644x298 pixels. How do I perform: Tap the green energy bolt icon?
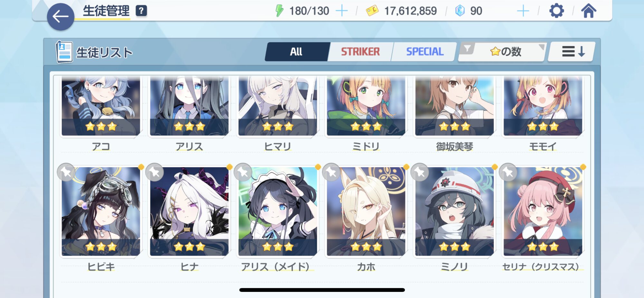279,11
